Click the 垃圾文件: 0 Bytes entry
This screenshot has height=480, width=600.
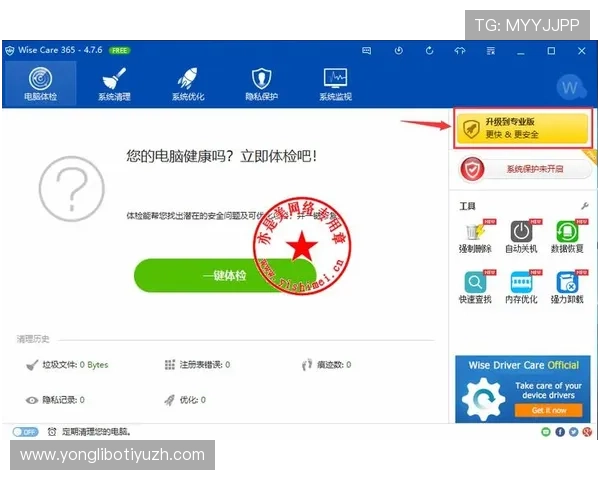tap(67, 365)
